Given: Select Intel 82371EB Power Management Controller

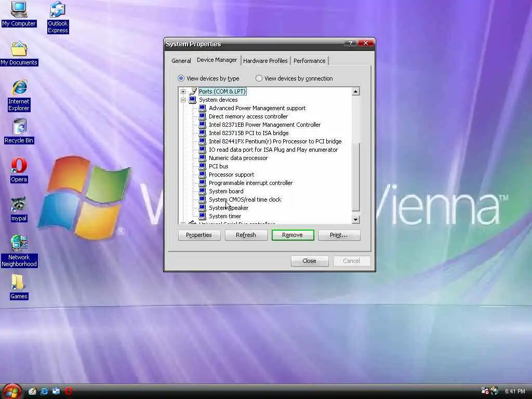Looking at the screenshot, I should (x=264, y=125).
